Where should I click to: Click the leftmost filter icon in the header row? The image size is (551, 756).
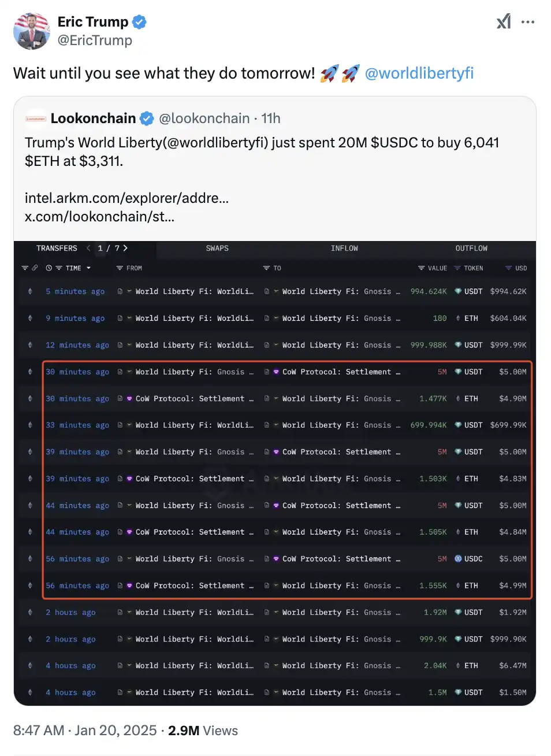pos(25,268)
